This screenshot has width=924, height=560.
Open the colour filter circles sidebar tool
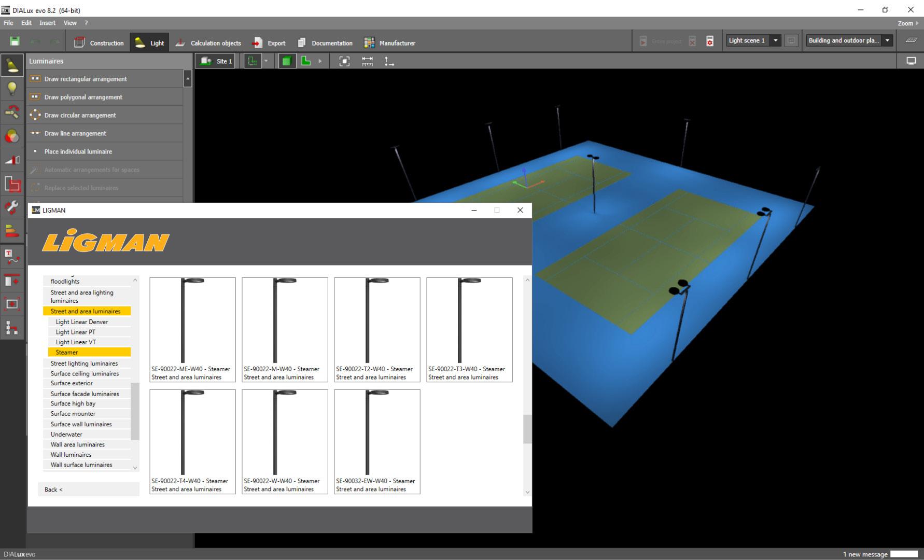[12, 136]
